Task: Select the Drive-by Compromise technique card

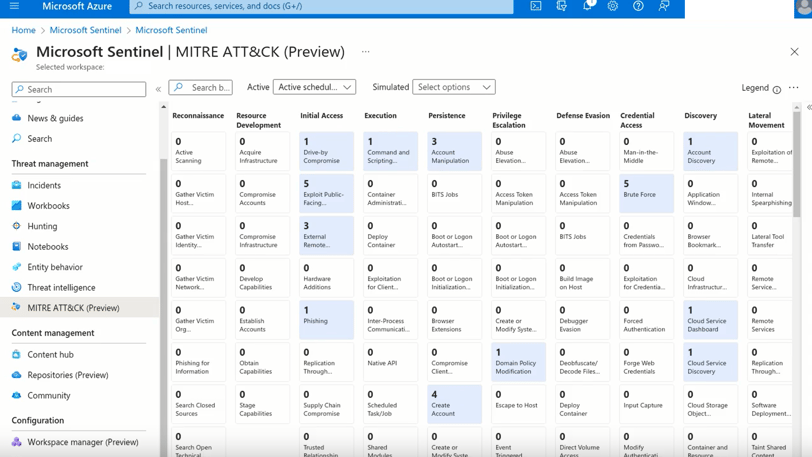Action: click(326, 151)
